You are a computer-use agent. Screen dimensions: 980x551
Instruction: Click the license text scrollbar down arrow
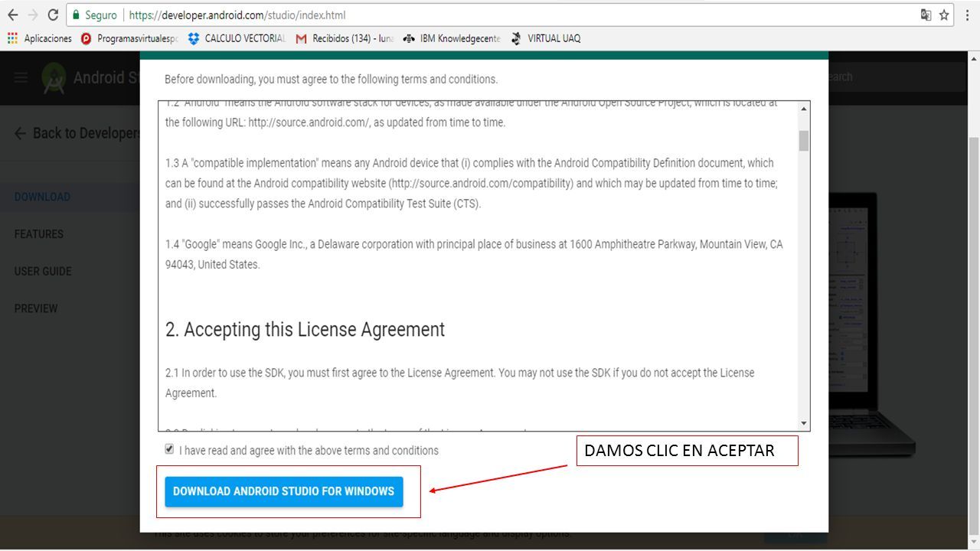(803, 423)
